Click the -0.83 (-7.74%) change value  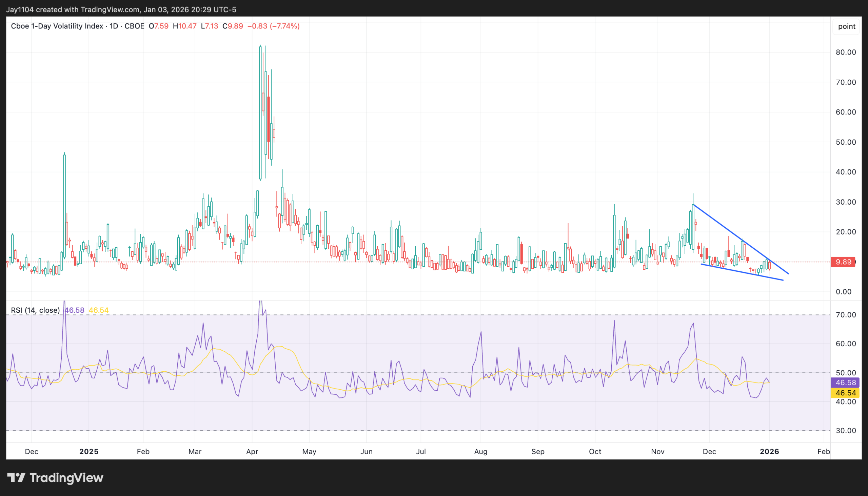(273, 26)
